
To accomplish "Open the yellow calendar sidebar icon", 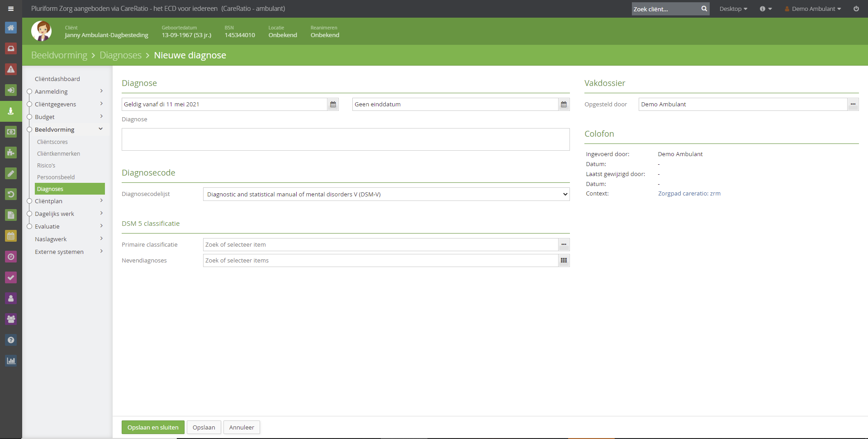I will 11,236.
